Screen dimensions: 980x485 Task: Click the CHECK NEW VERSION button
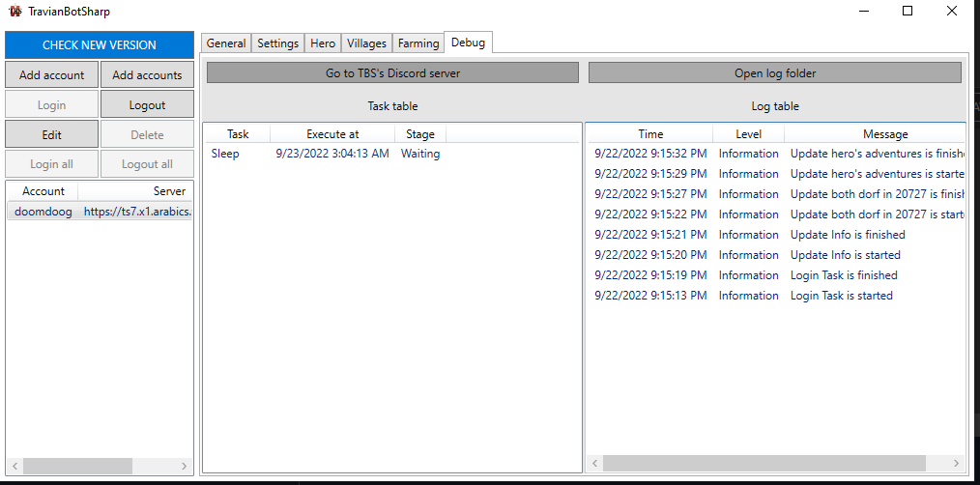pyautogui.click(x=100, y=45)
